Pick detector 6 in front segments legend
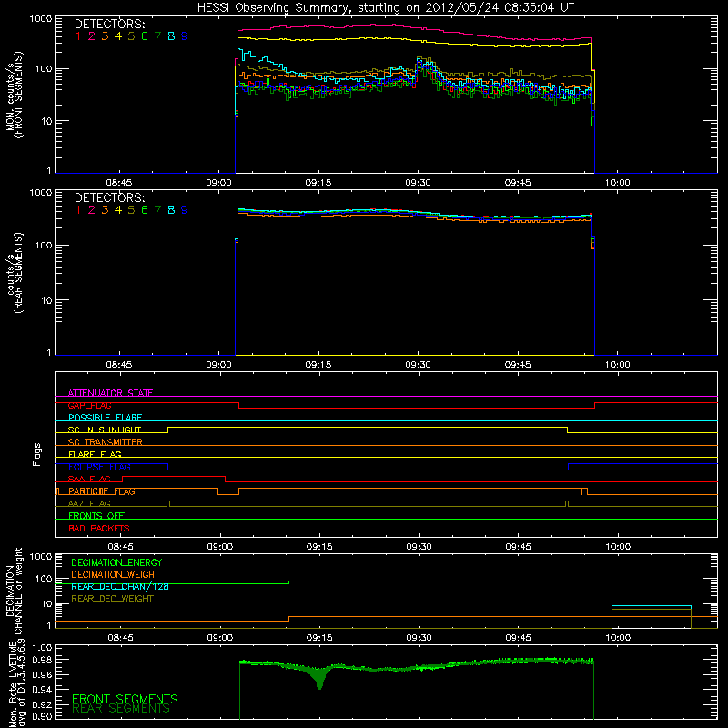Screen dimensions: 728x728 point(145,36)
